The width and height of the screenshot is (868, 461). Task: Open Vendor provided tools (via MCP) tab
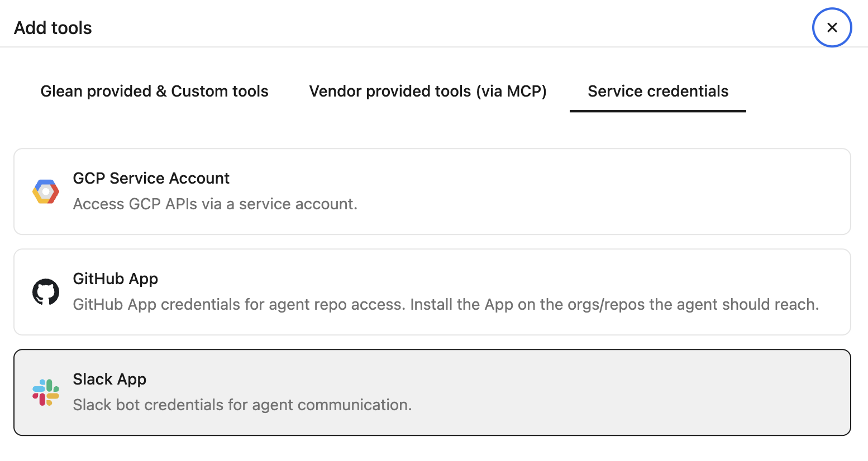[x=428, y=91]
